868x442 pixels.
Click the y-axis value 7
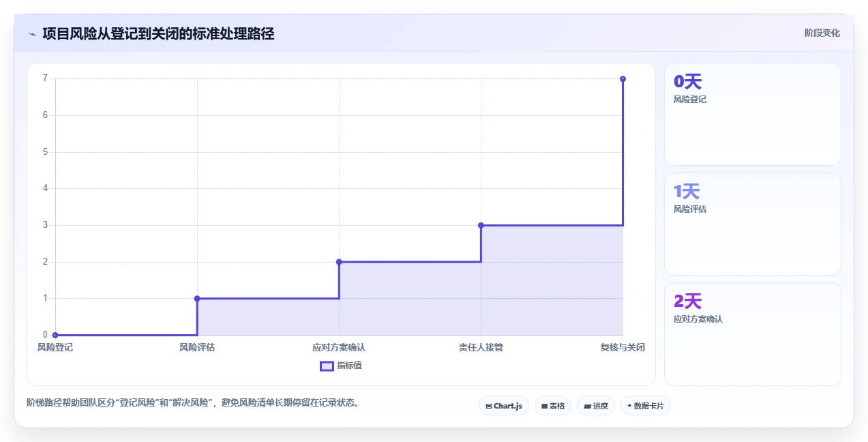click(45, 78)
